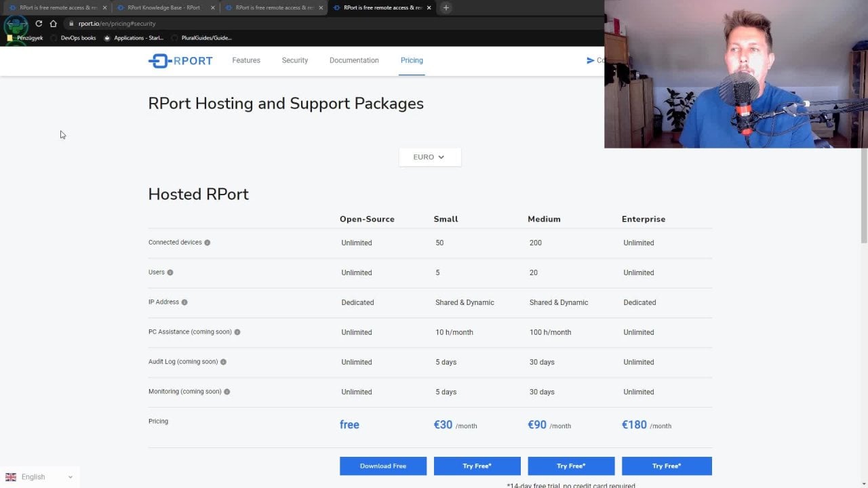
Task: Open the Security nav item
Action: [295, 60]
